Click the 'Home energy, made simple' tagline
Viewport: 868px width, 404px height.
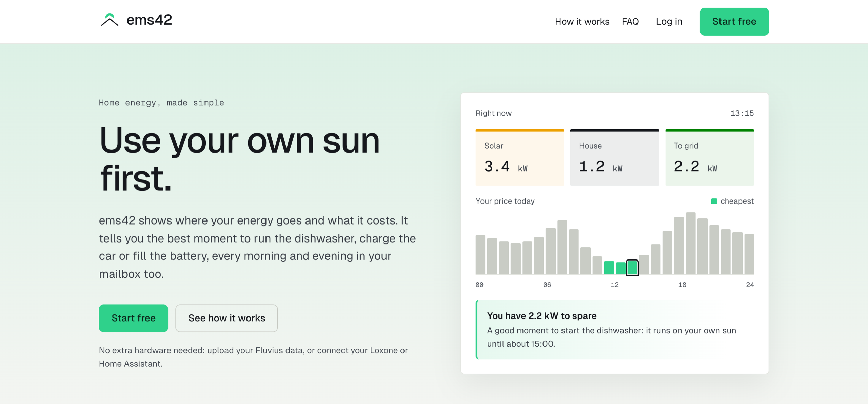[x=161, y=103]
